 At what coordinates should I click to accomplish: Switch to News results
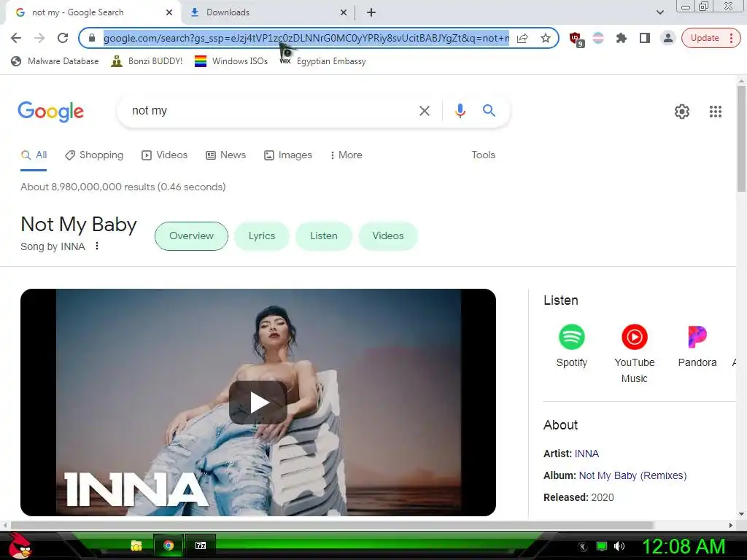(226, 155)
